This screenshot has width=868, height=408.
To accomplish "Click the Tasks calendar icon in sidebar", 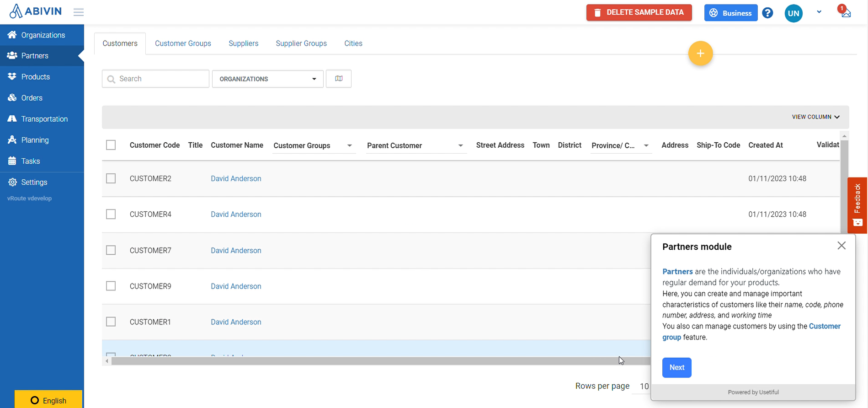I will (x=12, y=161).
